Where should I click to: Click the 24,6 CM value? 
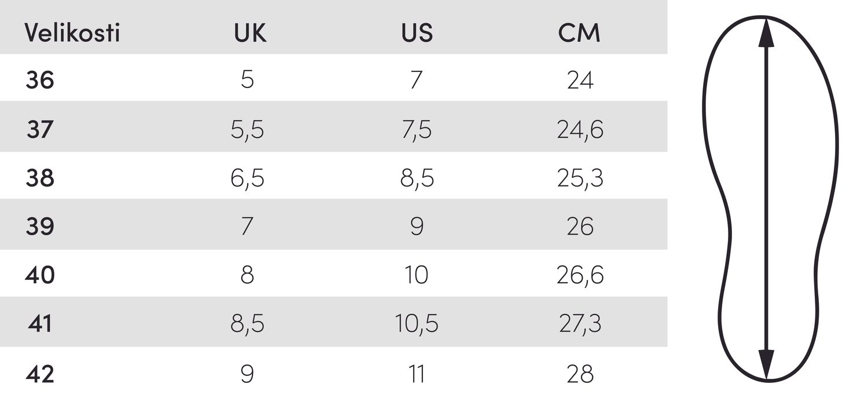point(580,130)
